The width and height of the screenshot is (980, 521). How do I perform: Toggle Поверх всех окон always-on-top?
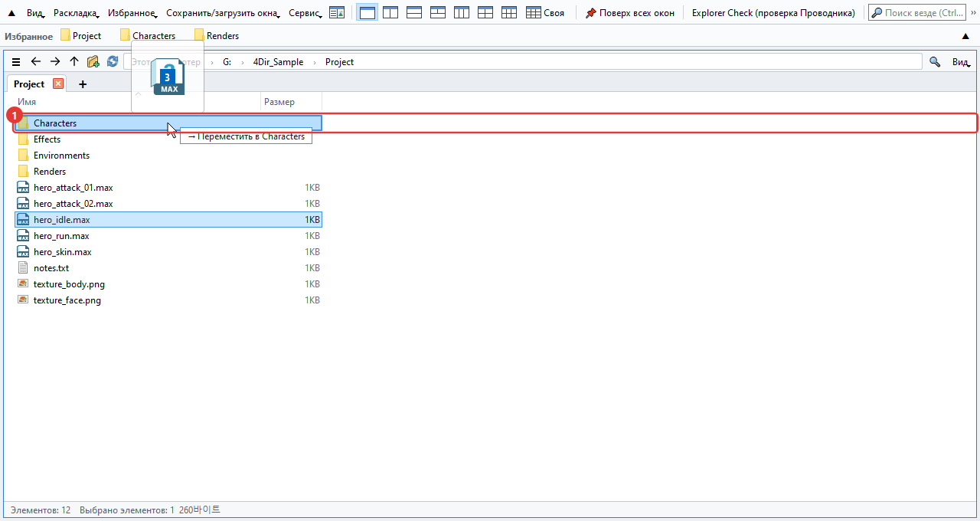pyautogui.click(x=630, y=13)
